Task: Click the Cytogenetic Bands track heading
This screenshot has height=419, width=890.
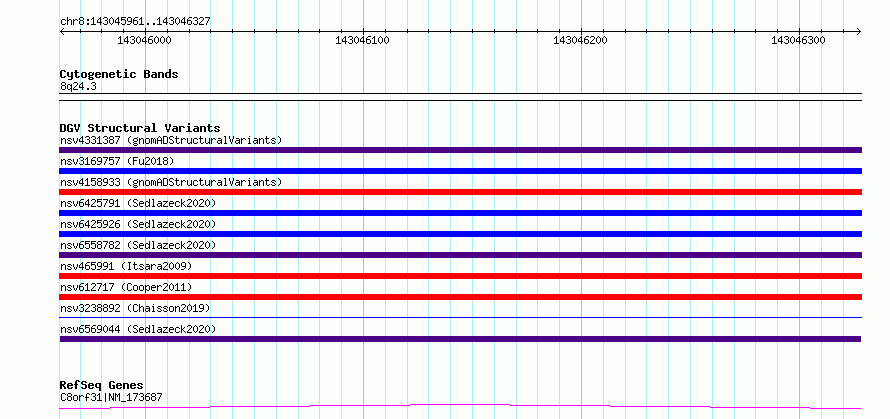Action: point(119,74)
